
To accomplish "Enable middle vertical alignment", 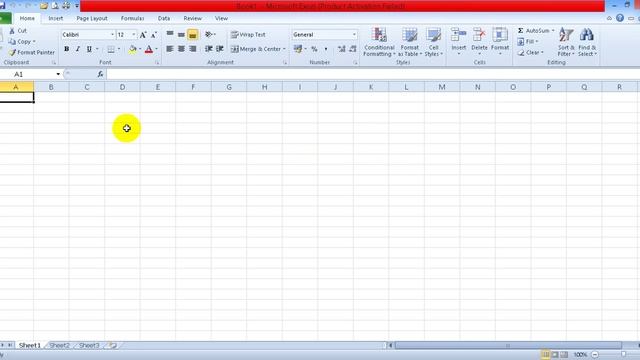I will [x=181, y=35].
